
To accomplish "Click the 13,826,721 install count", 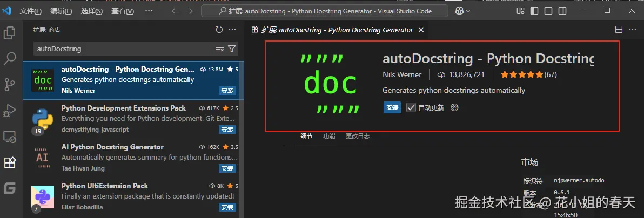I will coord(461,74).
